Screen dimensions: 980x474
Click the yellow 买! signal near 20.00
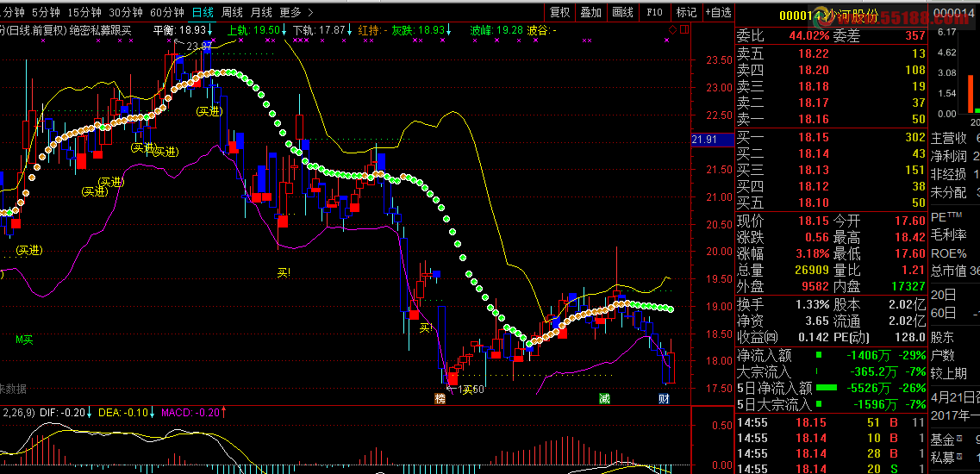[x=284, y=272]
